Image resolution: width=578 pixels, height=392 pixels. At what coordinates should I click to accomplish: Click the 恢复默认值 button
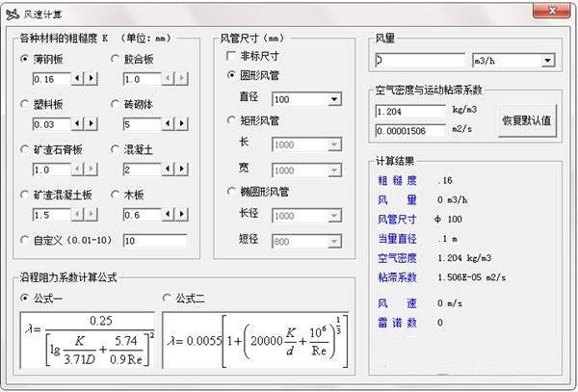[527, 120]
